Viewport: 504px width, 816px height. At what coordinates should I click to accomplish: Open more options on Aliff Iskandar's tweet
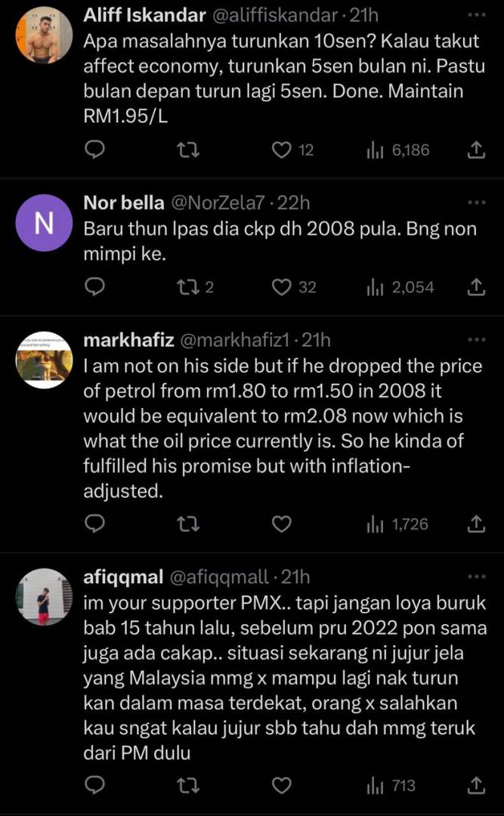(x=476, y=15)
